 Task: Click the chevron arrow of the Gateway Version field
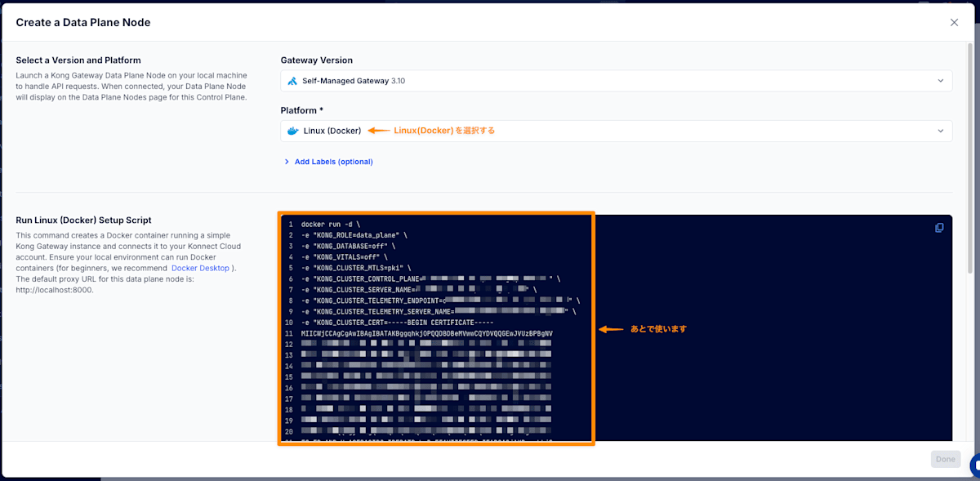click(x=940, y=81)
